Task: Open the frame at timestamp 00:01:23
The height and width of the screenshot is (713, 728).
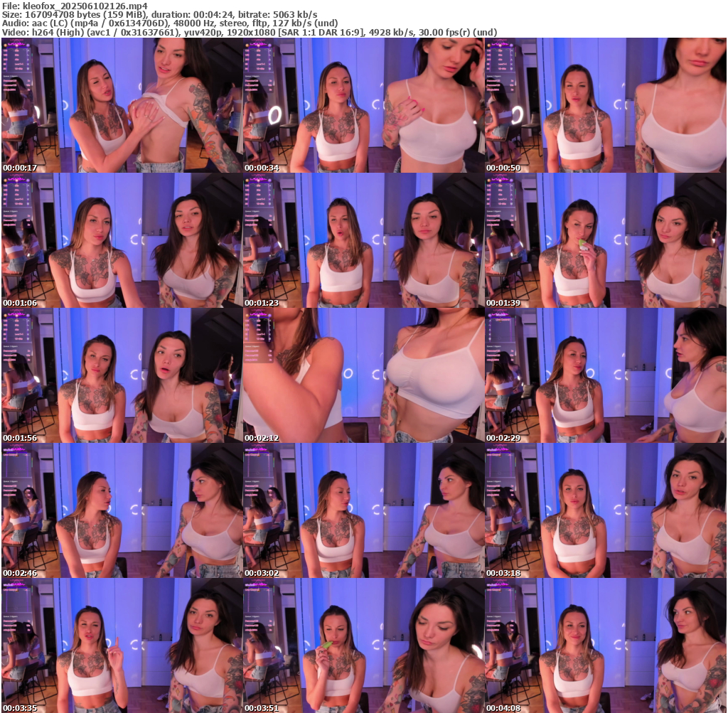Action: pyautogui.click(x=363, y=240)
